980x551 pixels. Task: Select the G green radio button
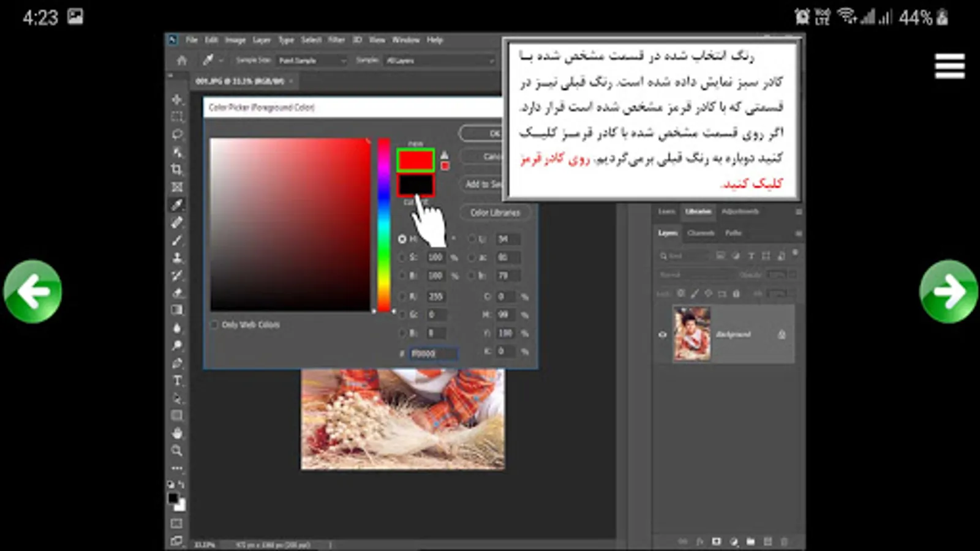tap(402, 315)
